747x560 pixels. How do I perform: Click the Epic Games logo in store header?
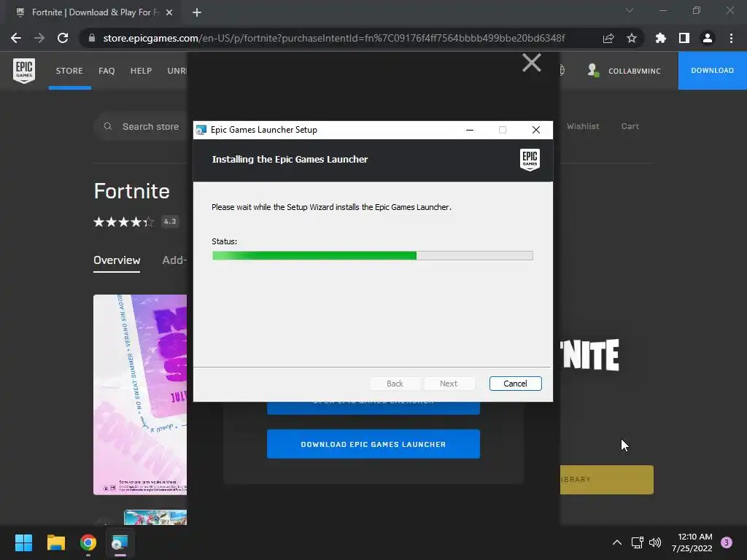(24, 71)
